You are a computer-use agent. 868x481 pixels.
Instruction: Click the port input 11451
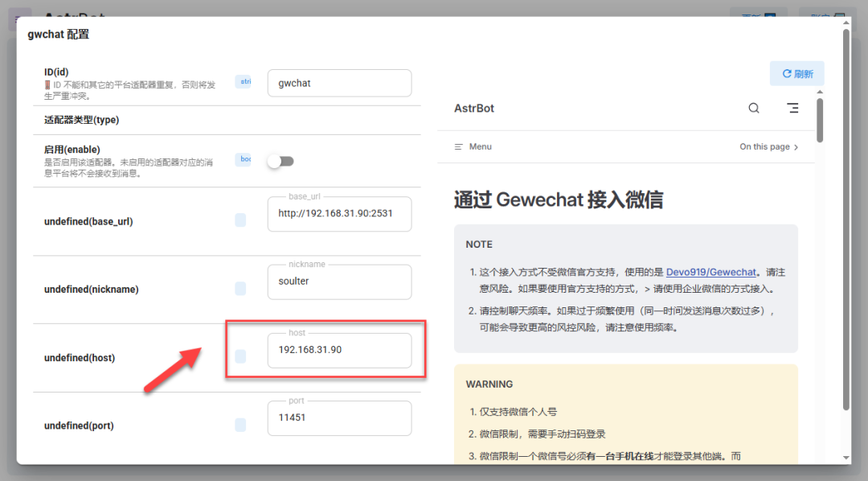click(x=339, y=417)
